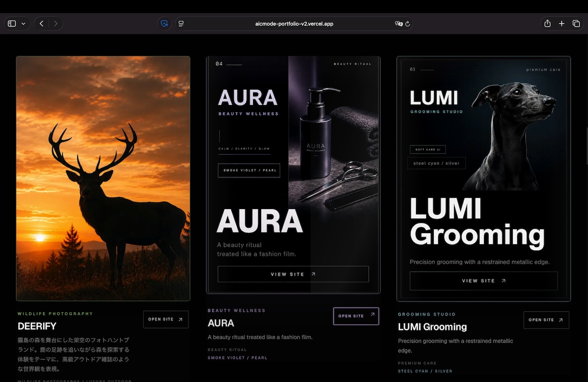Open the page reader menu icon
588x382 pixels.
point(181,24)
